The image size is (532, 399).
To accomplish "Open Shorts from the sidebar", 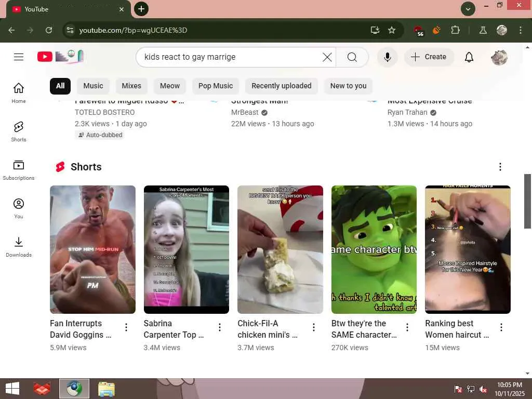I will click(x=19, y=131).
